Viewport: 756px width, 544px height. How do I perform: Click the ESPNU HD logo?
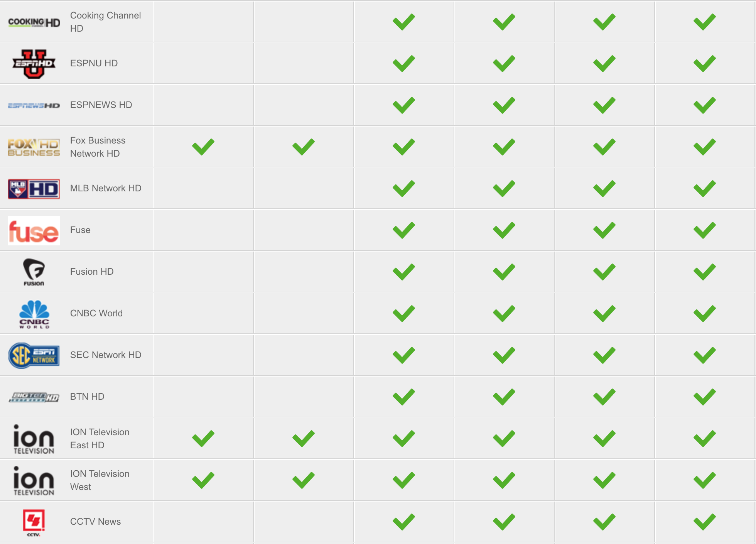(x=34, y=64)
